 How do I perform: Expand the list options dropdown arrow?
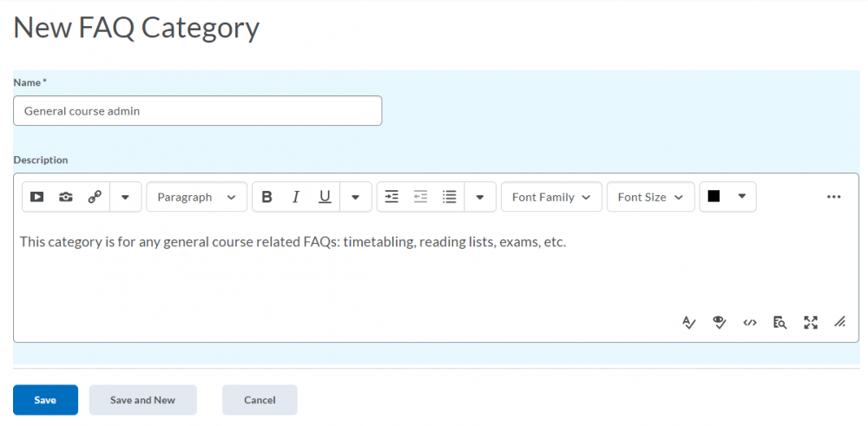pyautogui.click(x=480, y=197)
